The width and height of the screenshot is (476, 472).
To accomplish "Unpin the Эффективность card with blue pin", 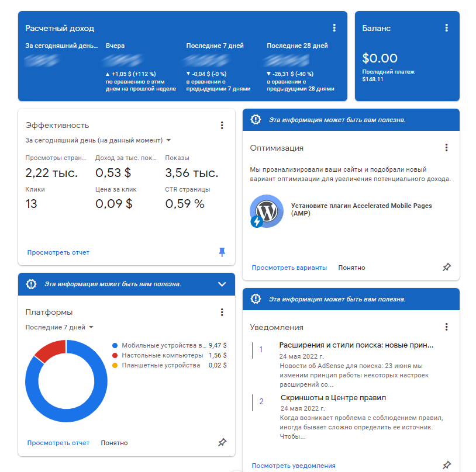I will coord(222,252).
